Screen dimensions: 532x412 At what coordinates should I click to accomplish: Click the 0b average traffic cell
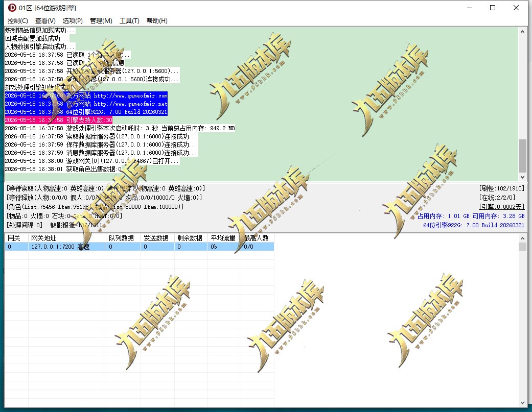pos(224,247)
